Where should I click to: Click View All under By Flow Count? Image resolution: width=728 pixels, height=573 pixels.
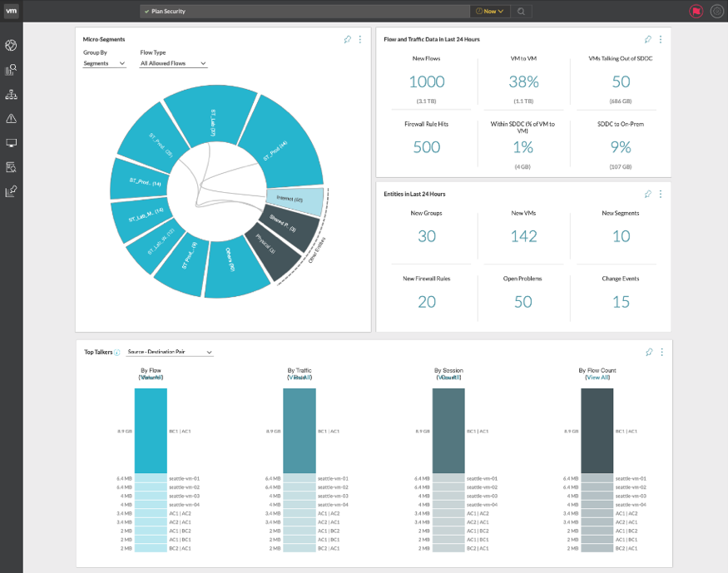pos(597,378)
